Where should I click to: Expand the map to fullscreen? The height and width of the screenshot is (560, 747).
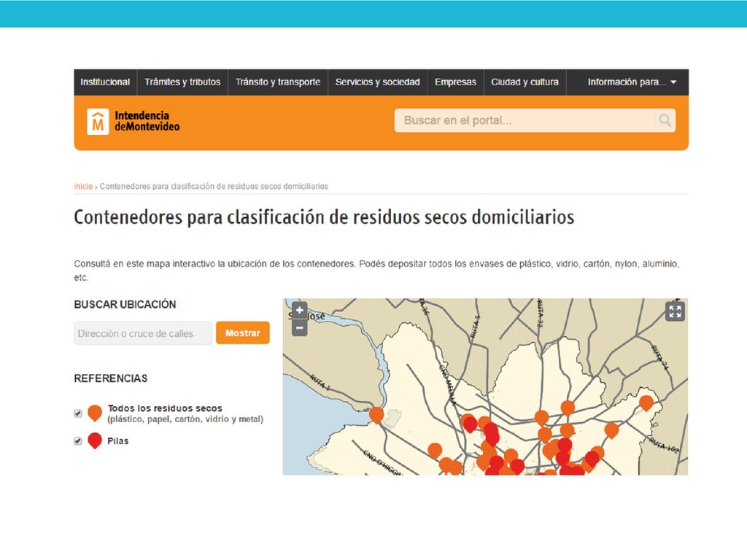tap(675, 311)
